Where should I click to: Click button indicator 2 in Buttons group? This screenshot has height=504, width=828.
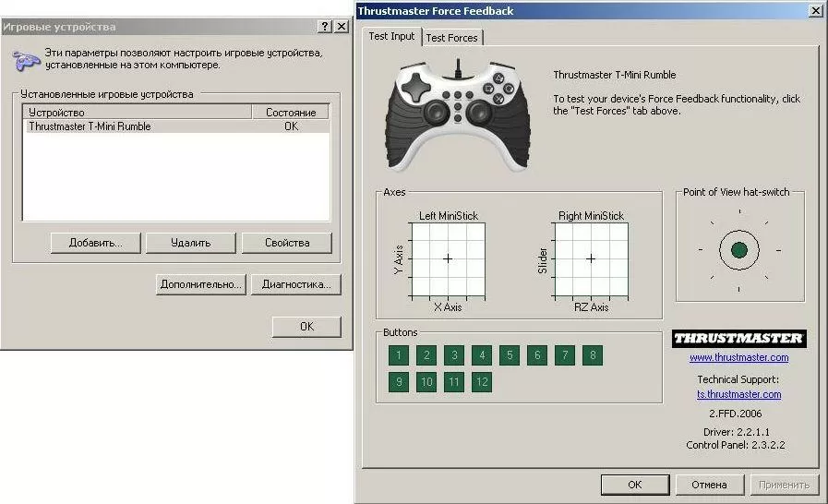tap(426, 355)
